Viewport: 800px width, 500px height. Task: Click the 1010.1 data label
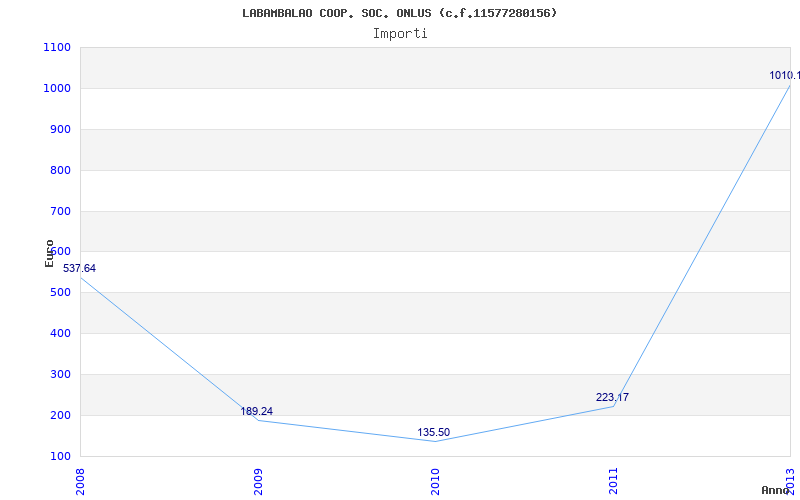click(785, 76)
